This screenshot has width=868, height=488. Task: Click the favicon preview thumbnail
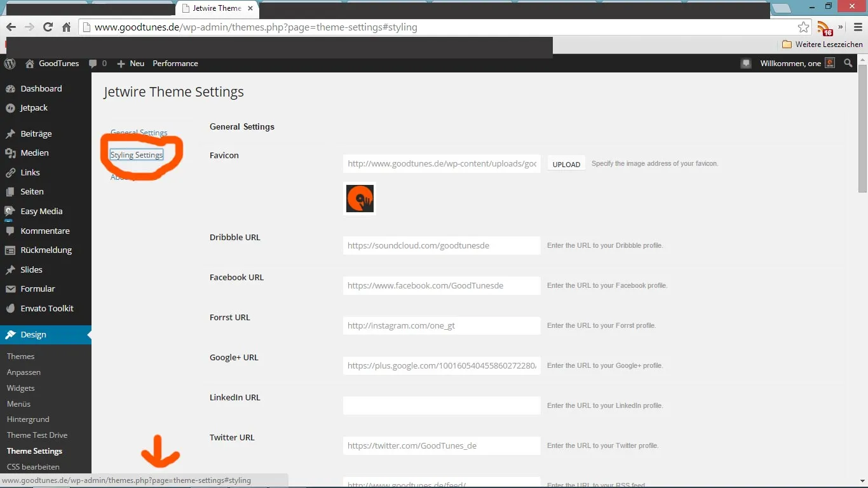(x=360, y=198)
